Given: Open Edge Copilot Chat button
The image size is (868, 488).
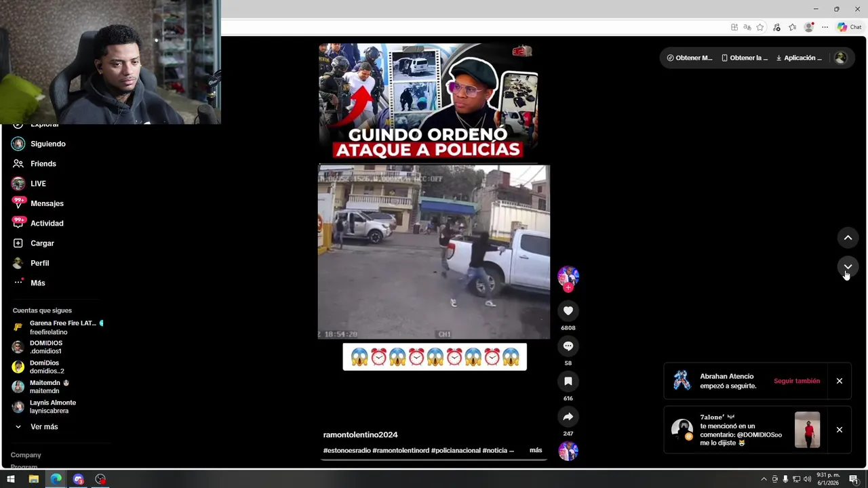Looking at the screenshot, I should [x=849, y=27].
